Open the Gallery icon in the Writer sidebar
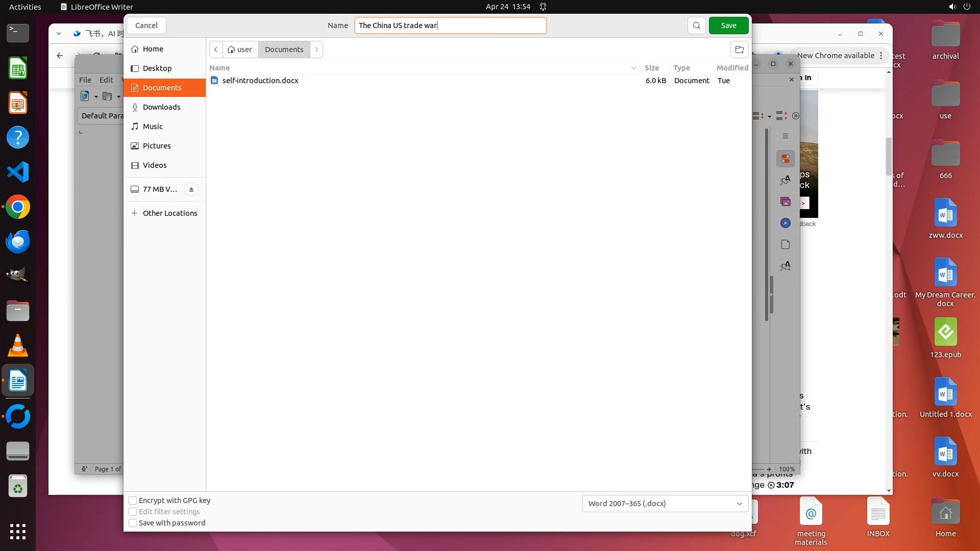 786,202
